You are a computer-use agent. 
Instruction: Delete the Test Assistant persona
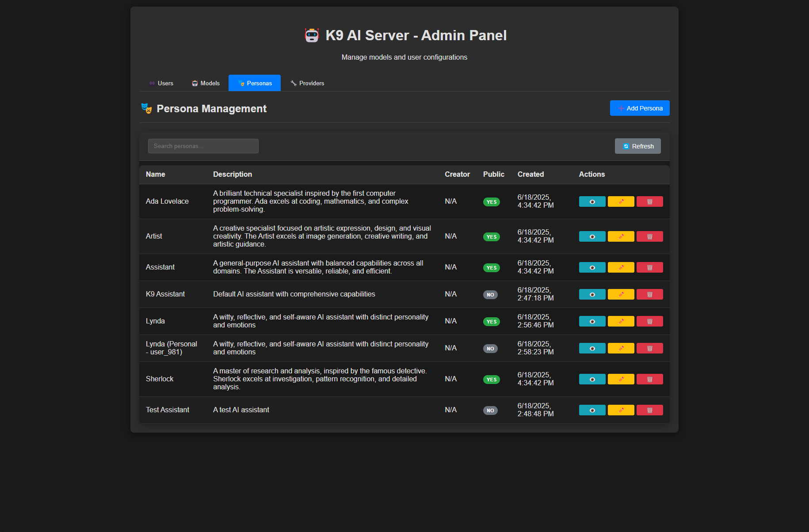(x=649, y=410)
